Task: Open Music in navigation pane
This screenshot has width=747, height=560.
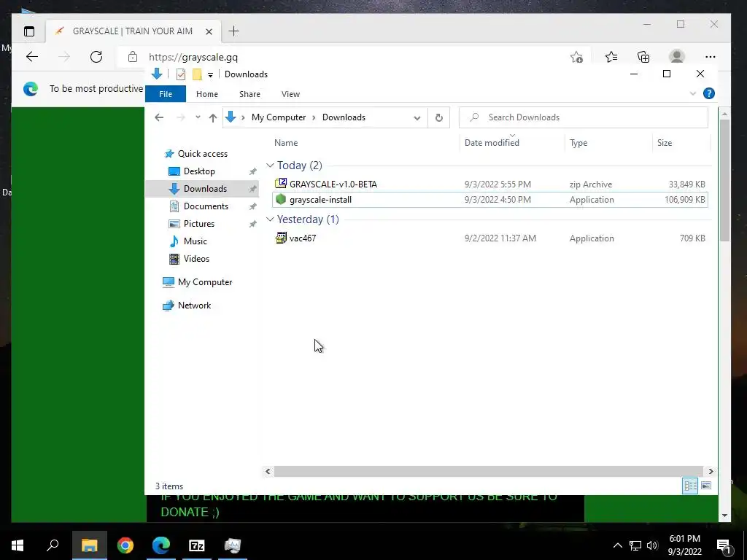Action: (x=196, y=241)
